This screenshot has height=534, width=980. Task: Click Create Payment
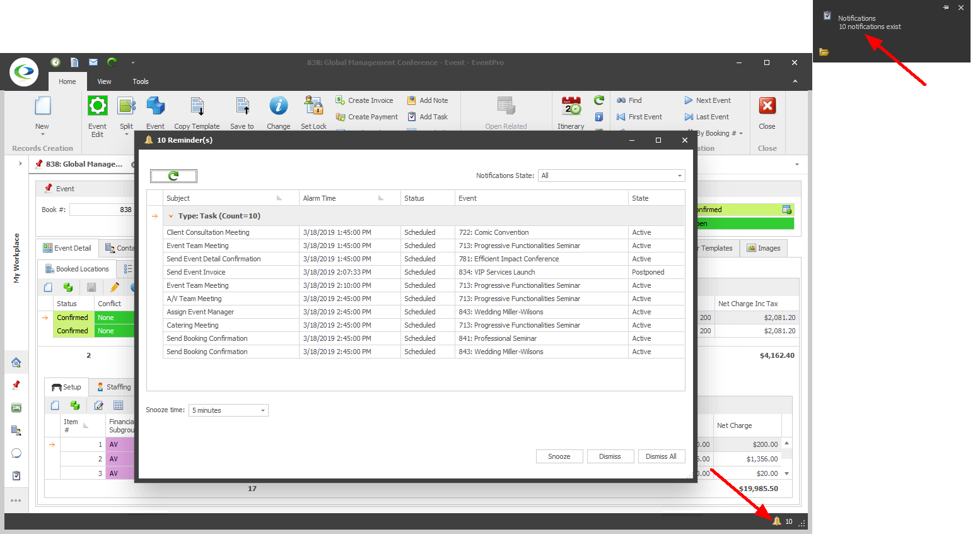tap(367, 117)
